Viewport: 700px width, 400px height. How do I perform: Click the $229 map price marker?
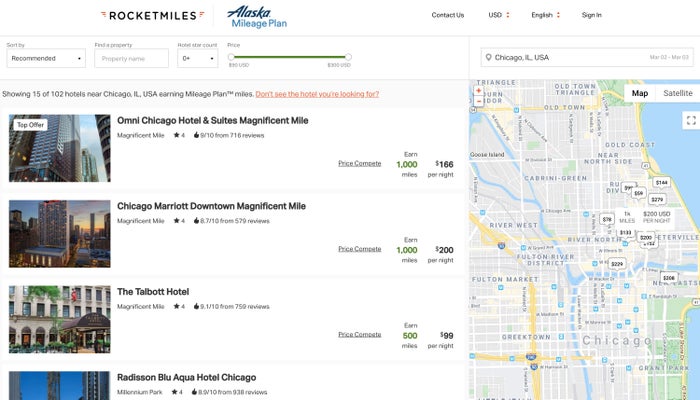pos(617,264)
